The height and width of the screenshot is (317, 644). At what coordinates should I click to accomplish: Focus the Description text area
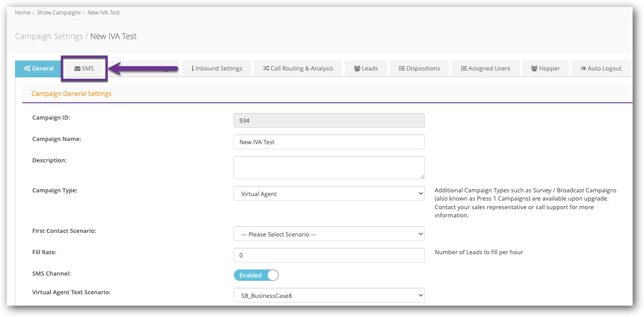329,167
